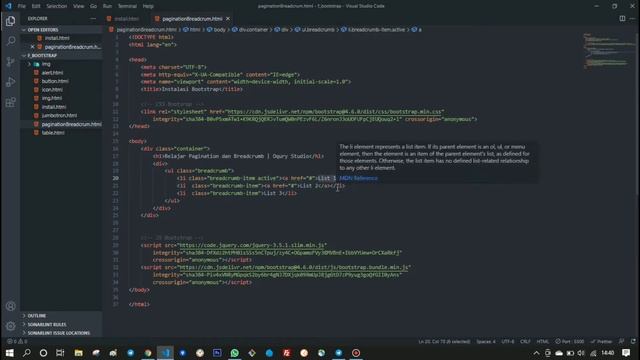Open notifications bell in status bar

(x=633, y=341)
